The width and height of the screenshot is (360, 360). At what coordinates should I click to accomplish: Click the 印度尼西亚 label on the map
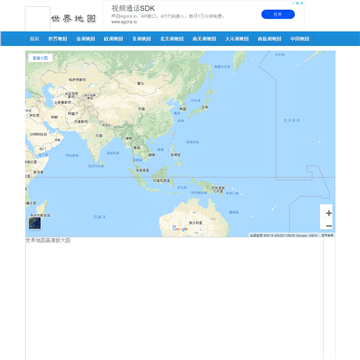point(161,180)
